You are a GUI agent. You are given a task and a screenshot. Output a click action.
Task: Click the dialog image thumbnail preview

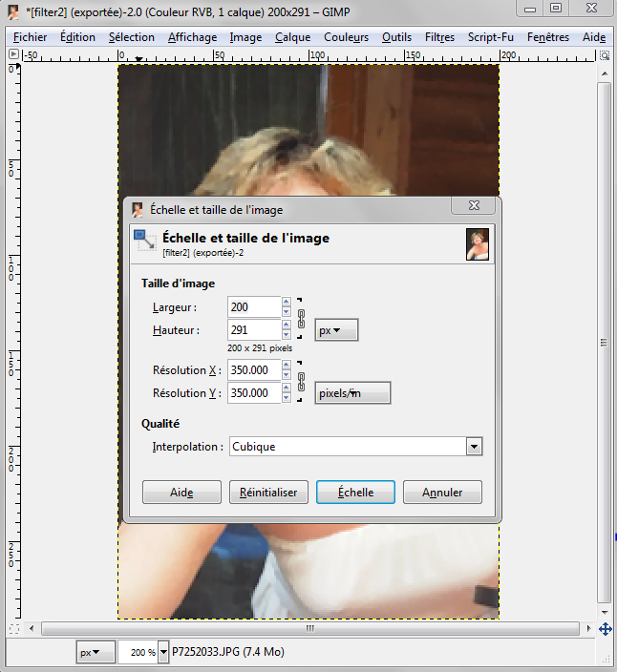coord(478,244)
